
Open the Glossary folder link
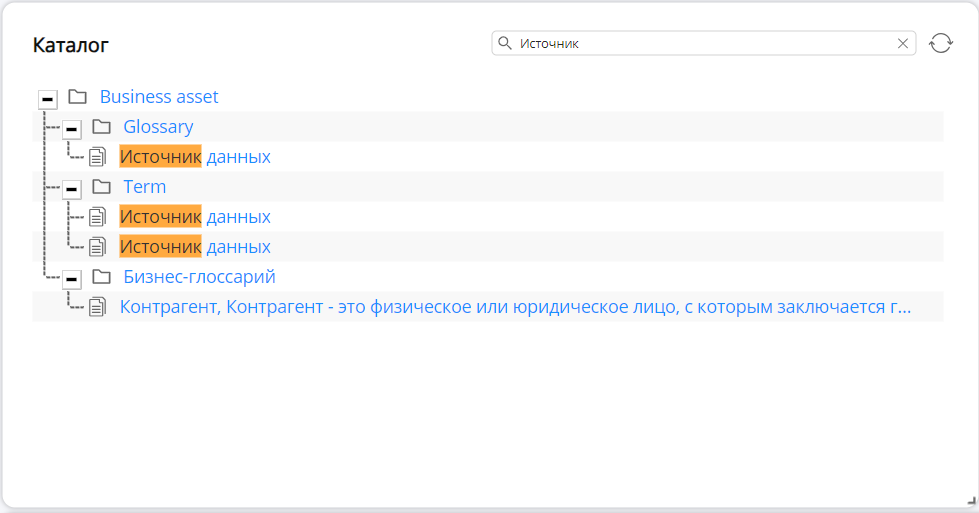click(x=158, y=127)
